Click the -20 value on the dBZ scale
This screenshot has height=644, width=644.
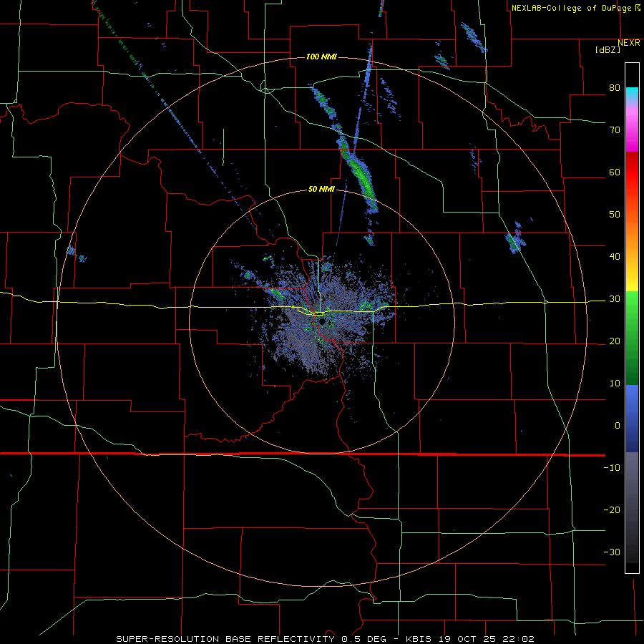[612, 510]
